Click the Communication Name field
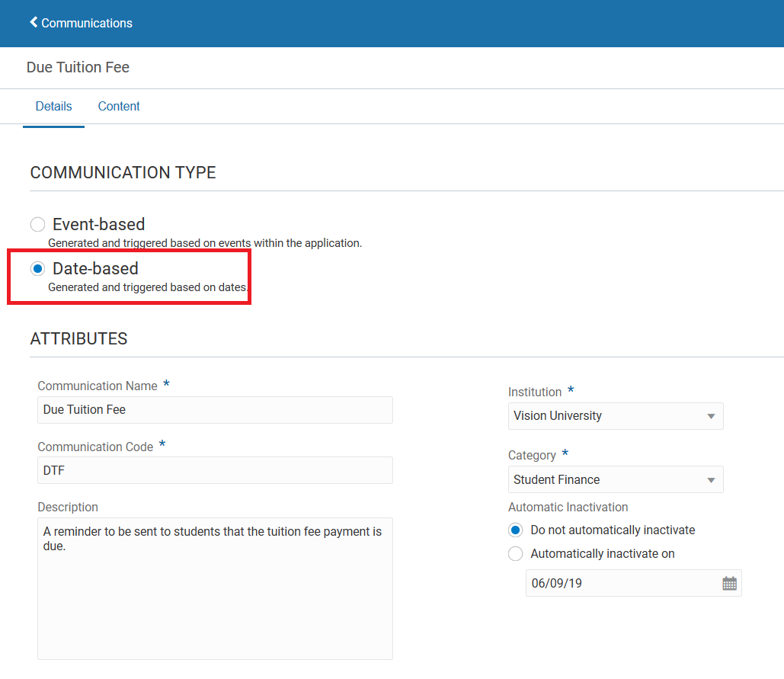 pyautogui.click(x=215, y=409)
